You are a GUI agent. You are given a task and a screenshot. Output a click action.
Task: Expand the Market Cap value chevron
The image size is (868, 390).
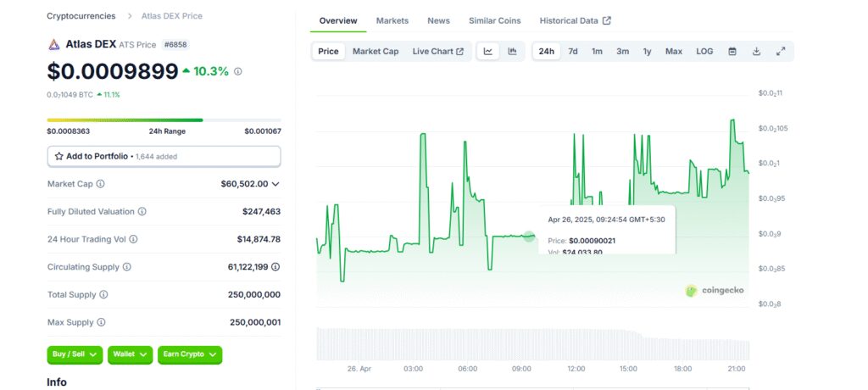pyautogui.click(x=275, y=184)
